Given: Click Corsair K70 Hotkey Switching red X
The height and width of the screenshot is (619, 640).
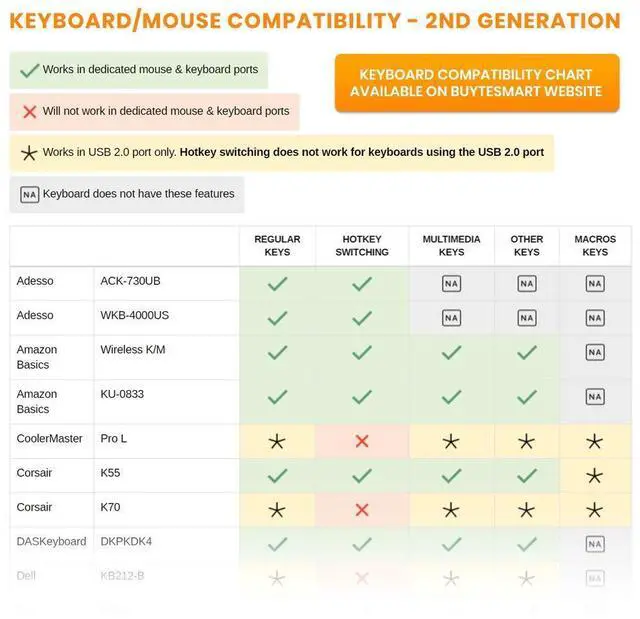Looking at the screenshot, I should (362, 510).
